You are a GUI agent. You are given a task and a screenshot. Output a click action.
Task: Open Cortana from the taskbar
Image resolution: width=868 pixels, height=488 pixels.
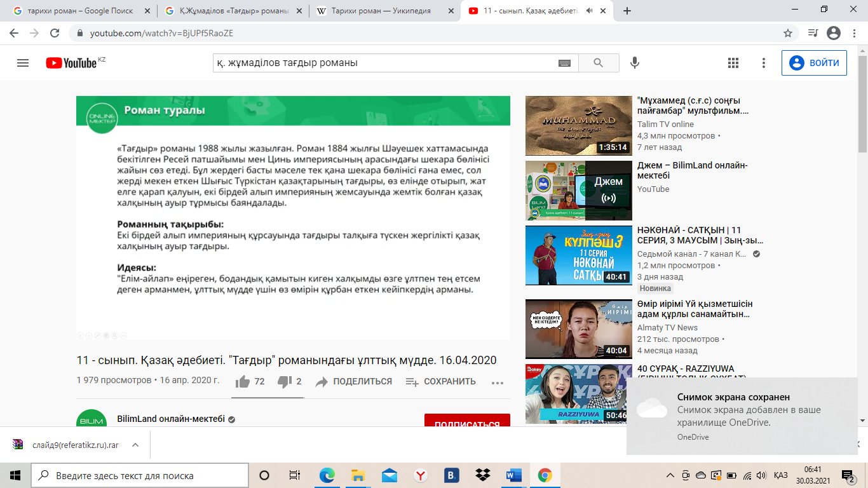pos(264,475)
